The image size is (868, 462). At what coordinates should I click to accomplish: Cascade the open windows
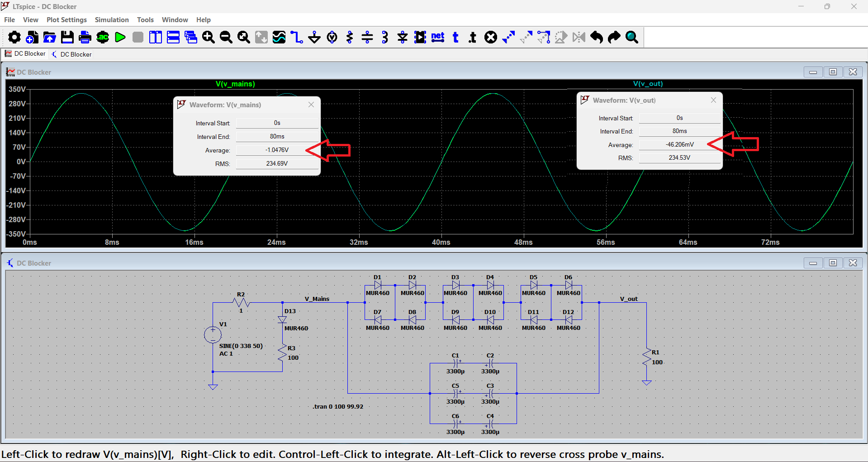(x=191, y=37)
